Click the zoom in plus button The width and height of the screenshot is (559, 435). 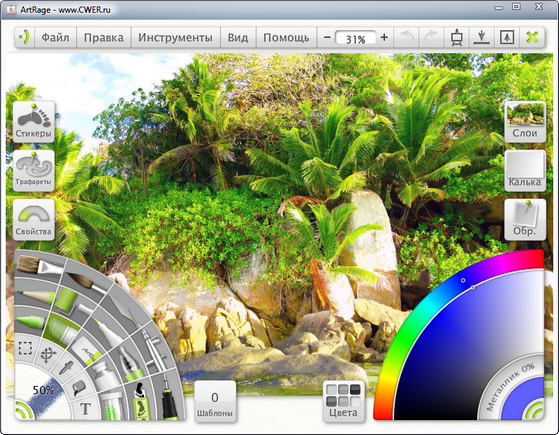tap(384, 37)
